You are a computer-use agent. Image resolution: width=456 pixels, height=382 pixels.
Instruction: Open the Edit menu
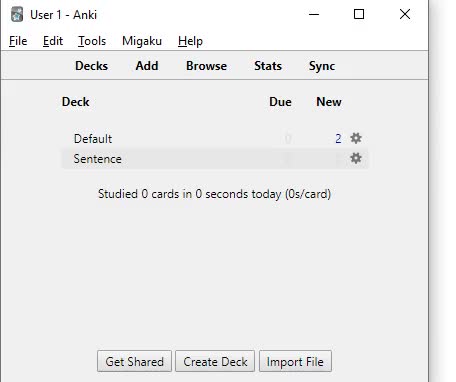tap(53, 41)
